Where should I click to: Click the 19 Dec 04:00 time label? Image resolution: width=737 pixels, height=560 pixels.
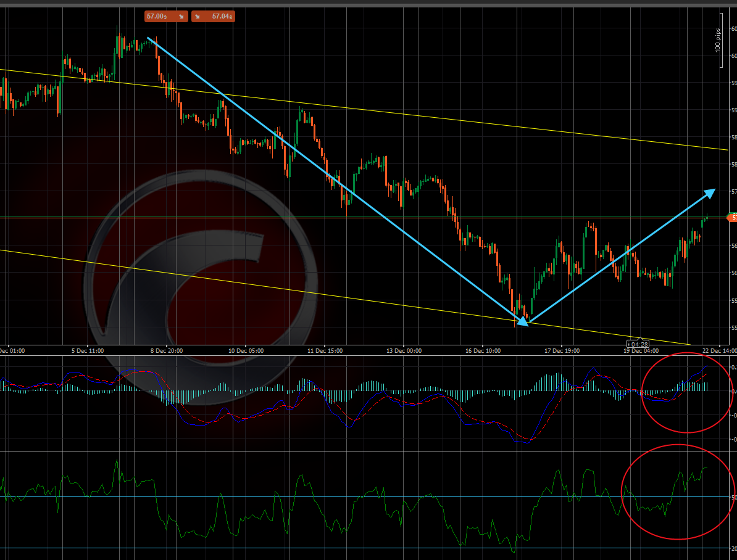coord(641,351)
